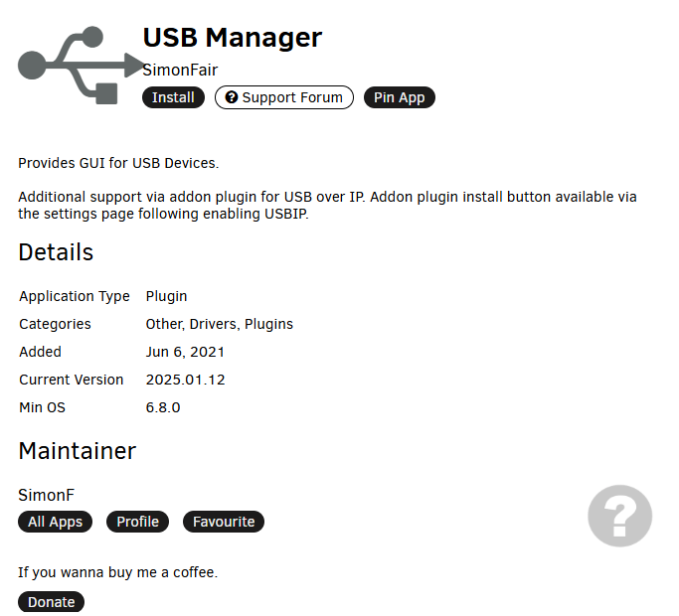This screenshot has width=679, height=616.
Task: Click 'Provides GUI for USB Devices.' text
Action: pos(118,163)
